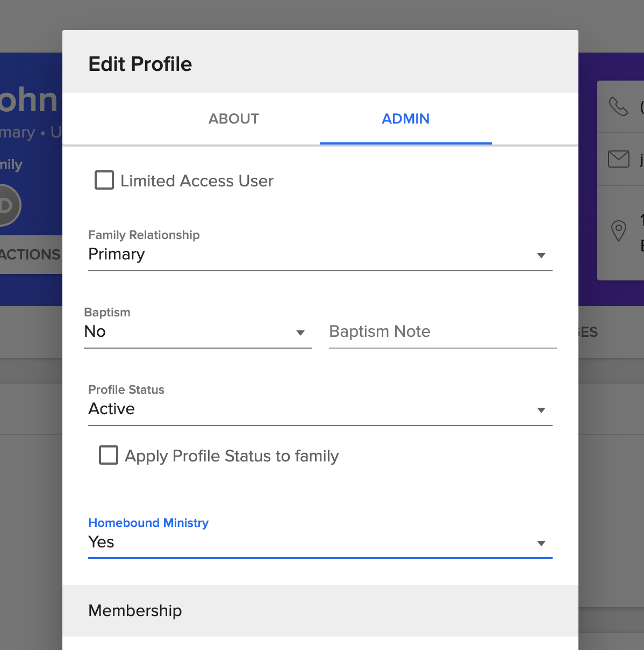Enable the Limited Access User checkbox
This screenshot has width=644, height=650.
(104, 180)
